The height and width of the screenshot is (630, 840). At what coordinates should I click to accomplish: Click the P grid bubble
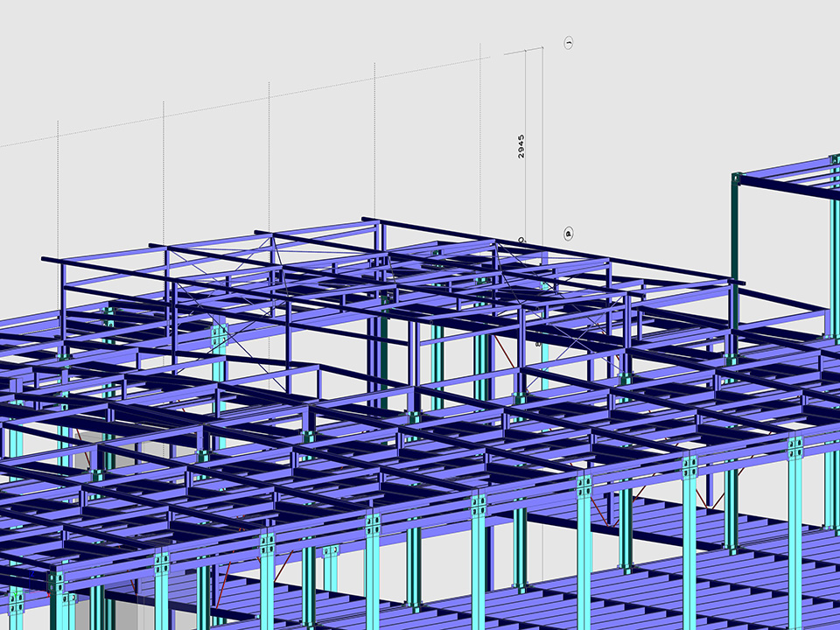(568, 234)
